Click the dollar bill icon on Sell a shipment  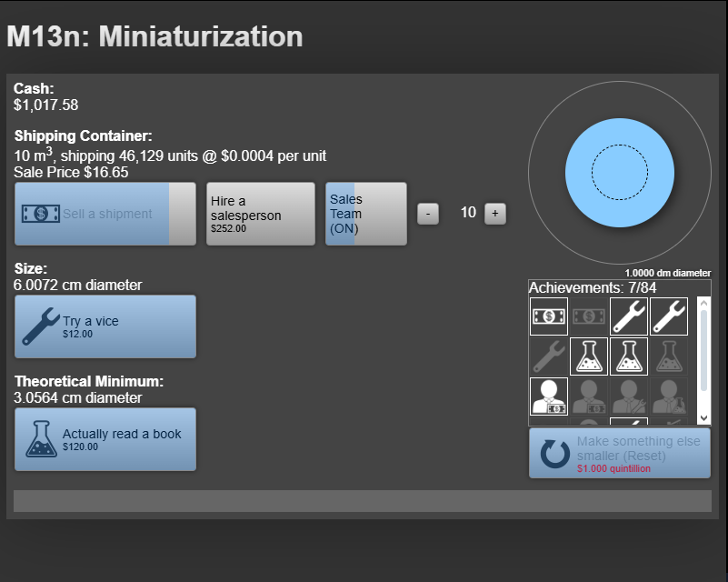point(40,213)
